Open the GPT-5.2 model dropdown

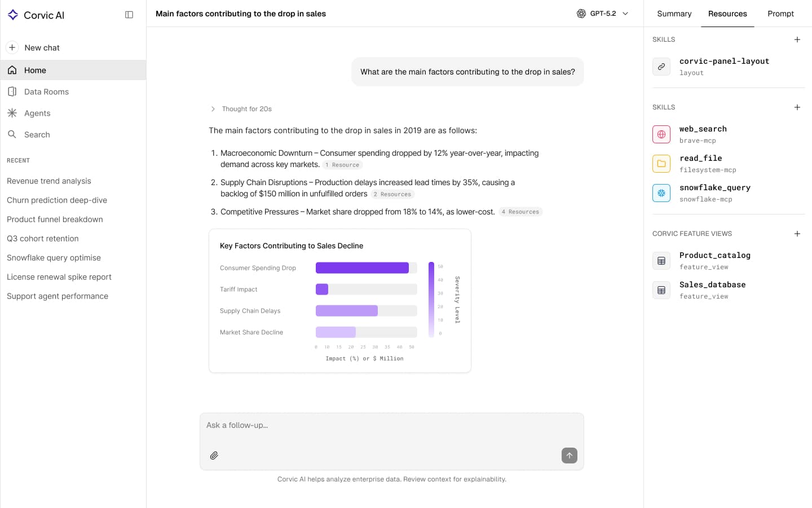click(603, 13)
